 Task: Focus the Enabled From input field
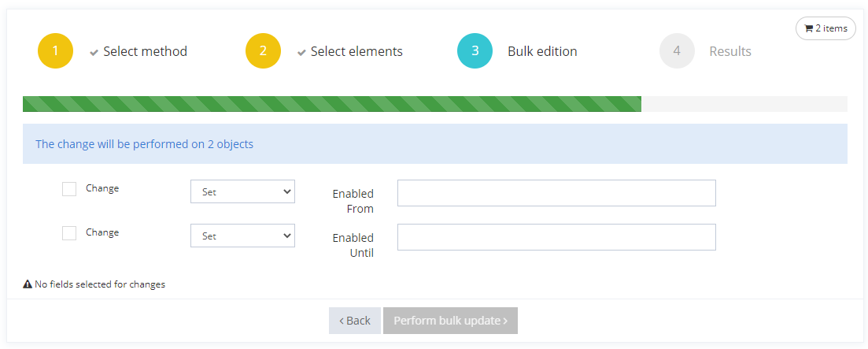556,193
